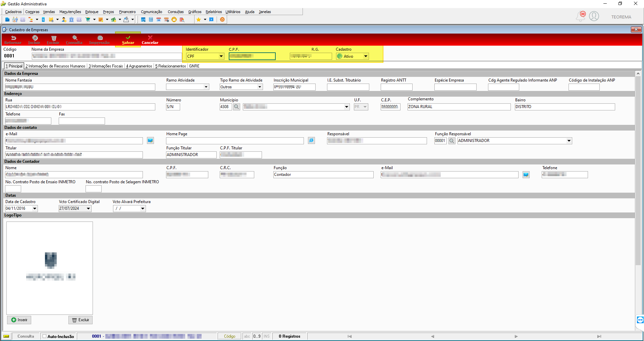
Task: Go to the last record navigation arrow
Action: (599, 336)
